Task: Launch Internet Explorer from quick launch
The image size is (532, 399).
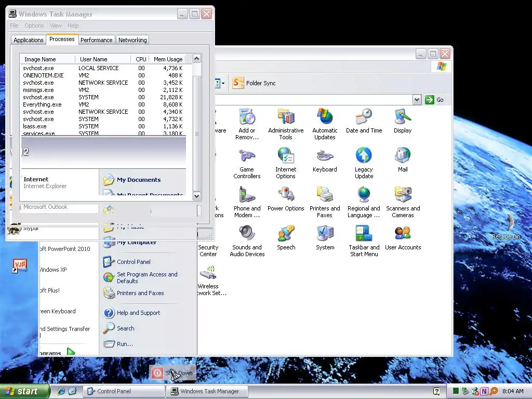Action: click(61, 391)
